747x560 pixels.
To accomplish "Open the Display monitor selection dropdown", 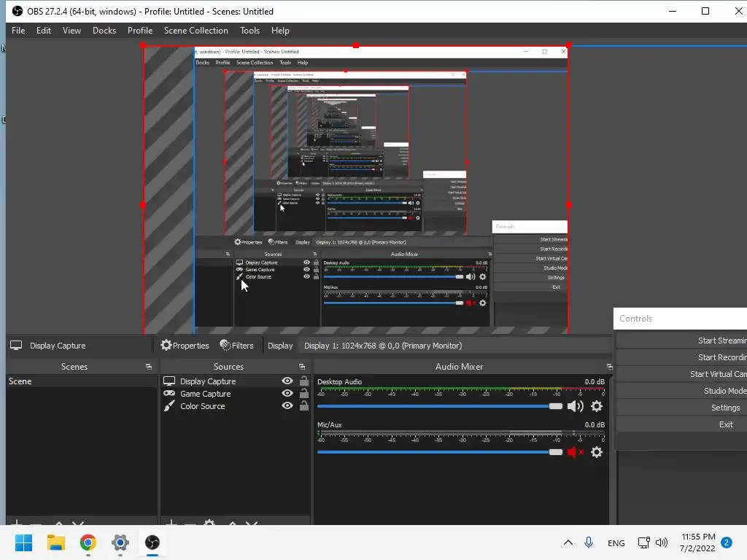I will point(455,346).
